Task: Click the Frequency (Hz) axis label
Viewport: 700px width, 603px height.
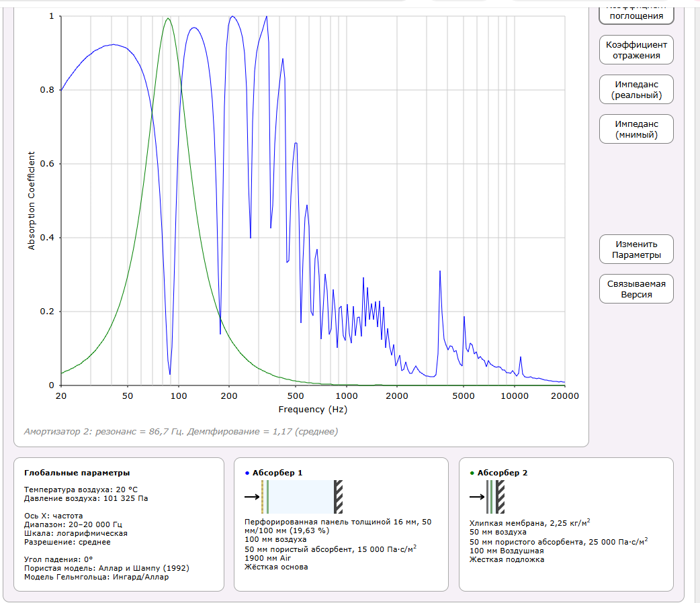Action: click(x=312, y=409)
